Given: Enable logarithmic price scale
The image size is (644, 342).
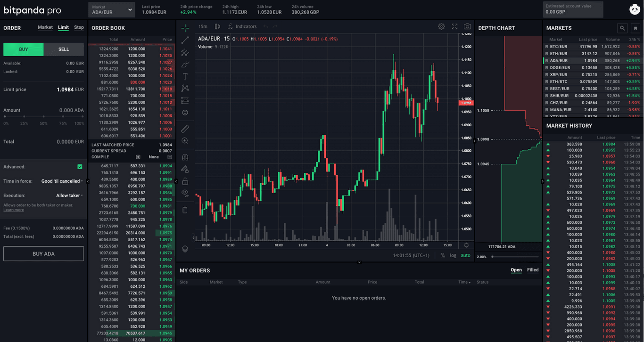Looking at the screenshot, I should [x=453, y=255].
